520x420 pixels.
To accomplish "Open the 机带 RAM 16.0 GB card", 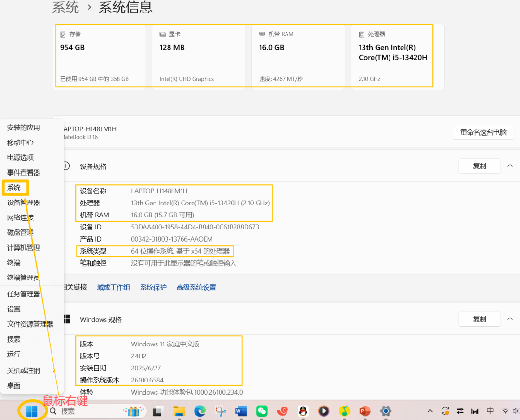I will tap(298, 57).
